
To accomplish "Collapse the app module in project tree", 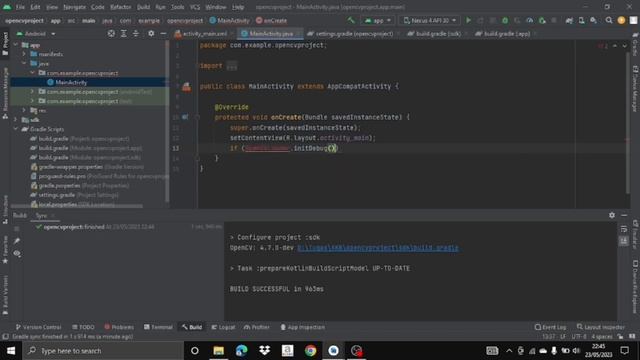I will [x=16, y=45].
